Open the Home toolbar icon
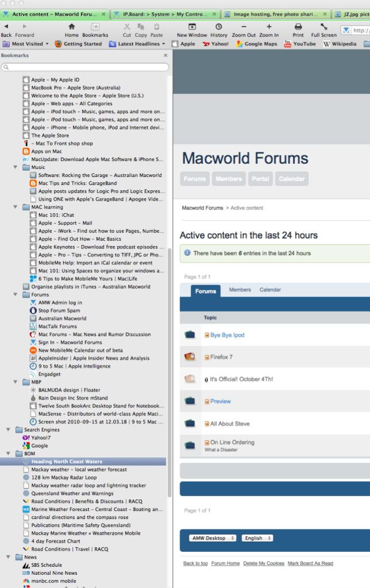 (x=71, y=26)
